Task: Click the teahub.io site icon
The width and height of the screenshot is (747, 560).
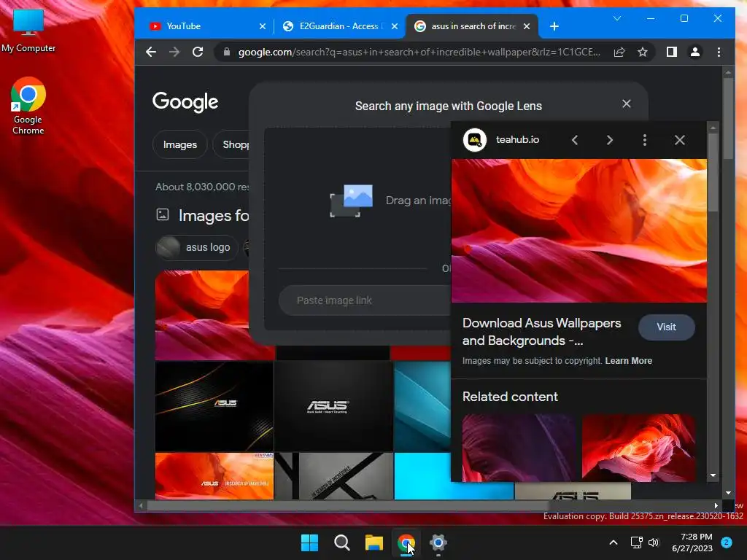Action: pos(474,139)
